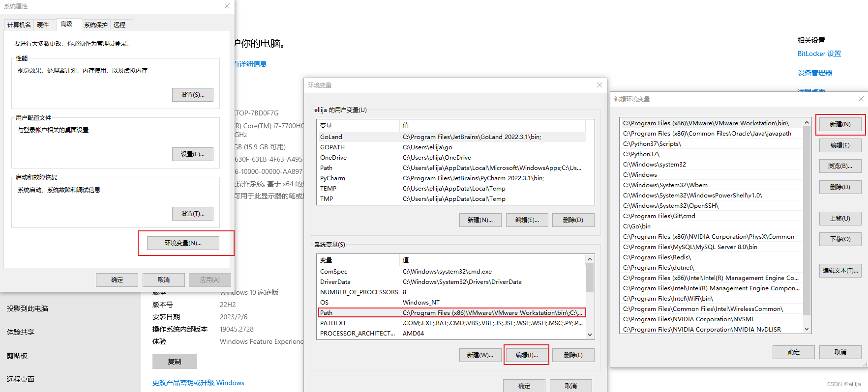868x392 pixels.
Task: Click 设置(S)... in the 性能 section
Action: click(x=192, y=95)
